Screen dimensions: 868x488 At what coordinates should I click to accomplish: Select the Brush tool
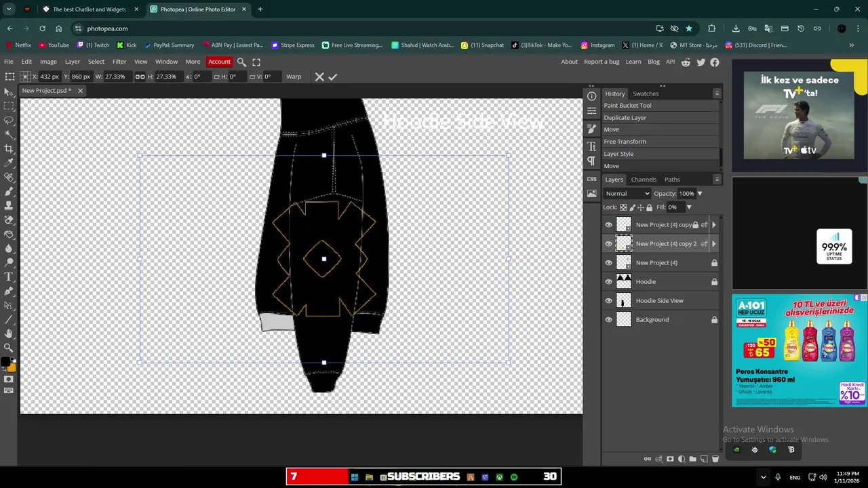pyautogui.click(x=9, y=192)
